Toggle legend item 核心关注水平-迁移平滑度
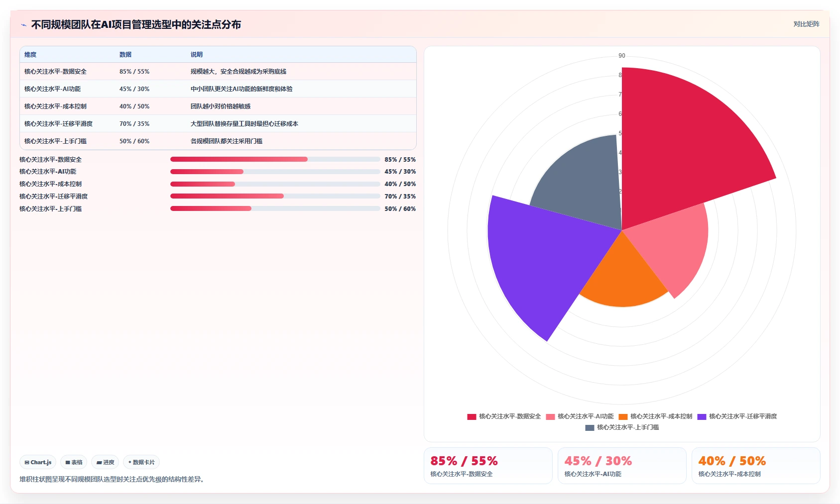The width and height of the screenshot is (840, 504). pyautogui.click(x=737, y=416)
